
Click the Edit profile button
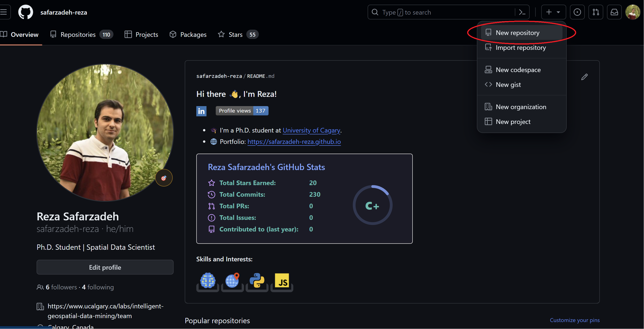coord(105,267)
